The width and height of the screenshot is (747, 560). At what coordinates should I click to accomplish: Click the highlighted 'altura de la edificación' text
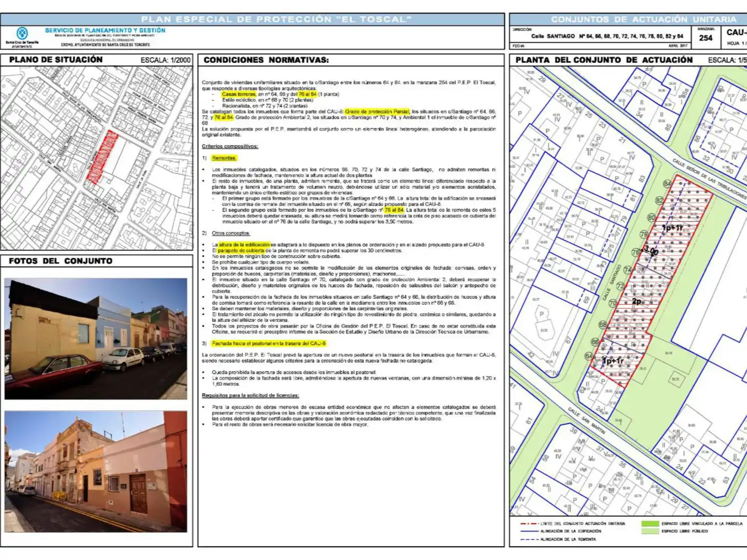point(244,245)
